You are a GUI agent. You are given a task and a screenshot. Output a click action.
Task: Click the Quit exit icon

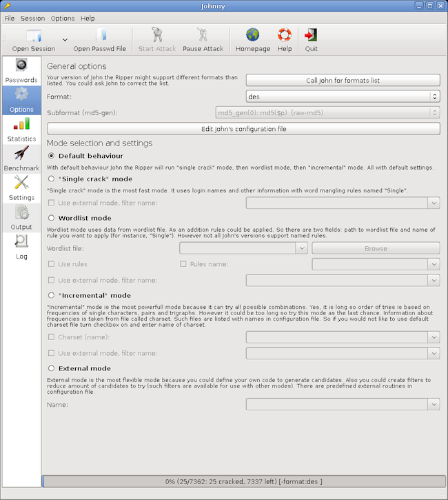pyautogui.click(x=311, y=35)
